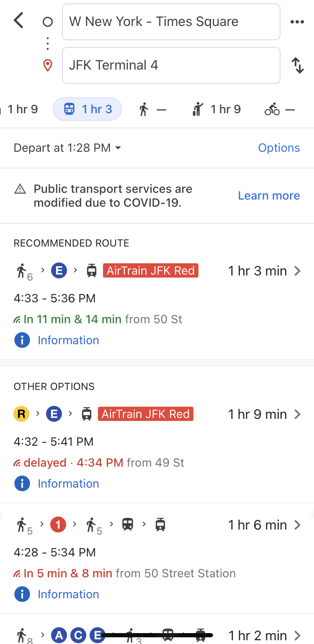Switch to the walking travel mode tab
The image size is (314, 644).
click(152, 110)
